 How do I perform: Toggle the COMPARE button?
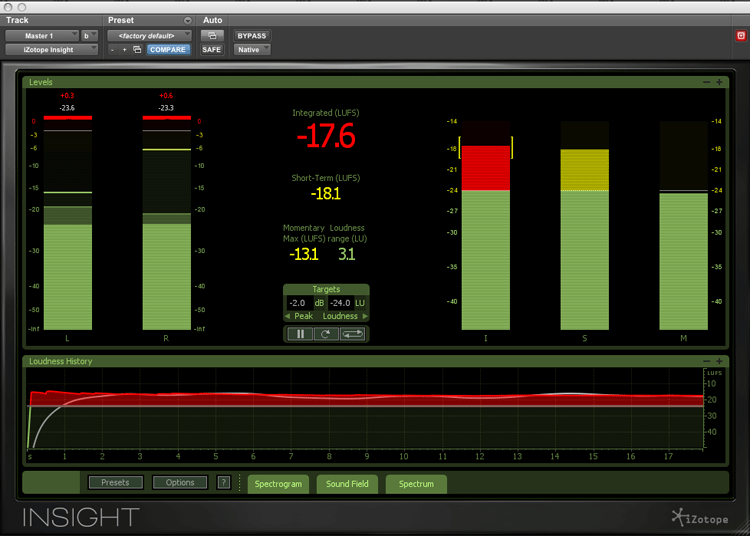[x=168, y=50]
